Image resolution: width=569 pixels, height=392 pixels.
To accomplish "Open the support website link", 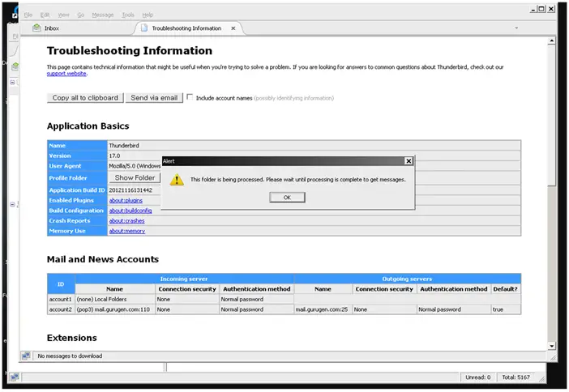I will [x=66, y=73].
